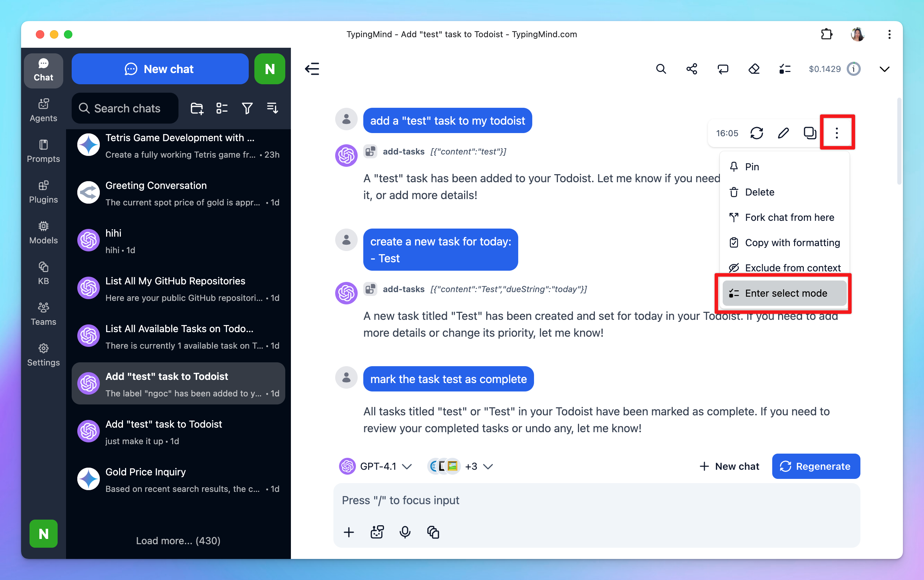
Task: Click the Regenerate button
Action: point(816,466)
